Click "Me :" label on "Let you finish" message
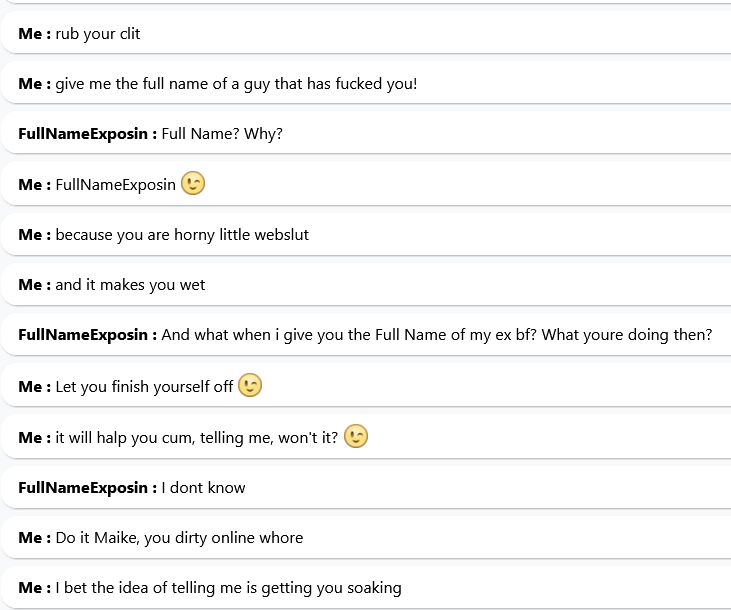 coord(34,387)
